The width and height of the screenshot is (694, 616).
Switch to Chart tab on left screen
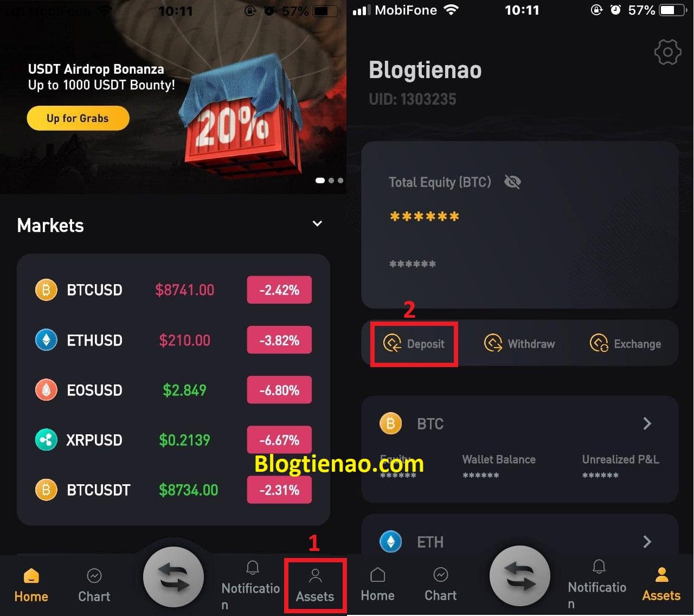click(94, 586)
